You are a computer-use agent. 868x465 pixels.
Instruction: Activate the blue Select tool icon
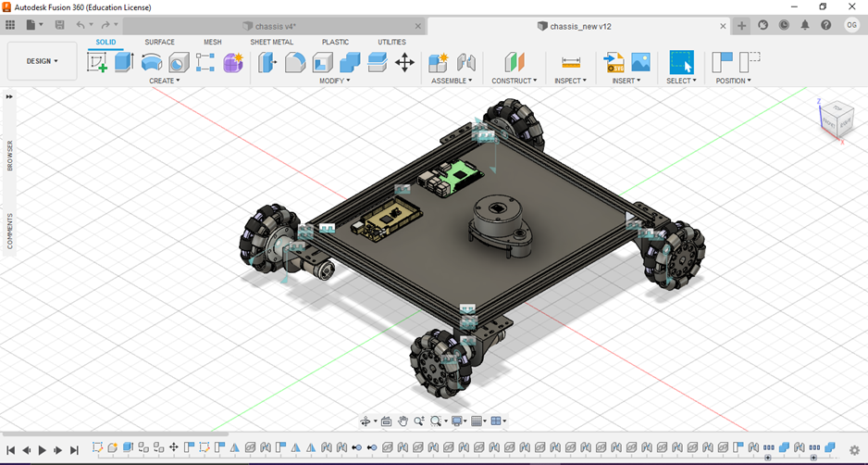coord(681,62)
